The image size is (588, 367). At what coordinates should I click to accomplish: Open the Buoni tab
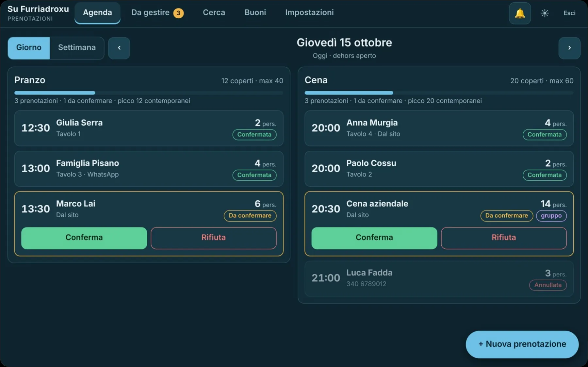tap(255, 13)
